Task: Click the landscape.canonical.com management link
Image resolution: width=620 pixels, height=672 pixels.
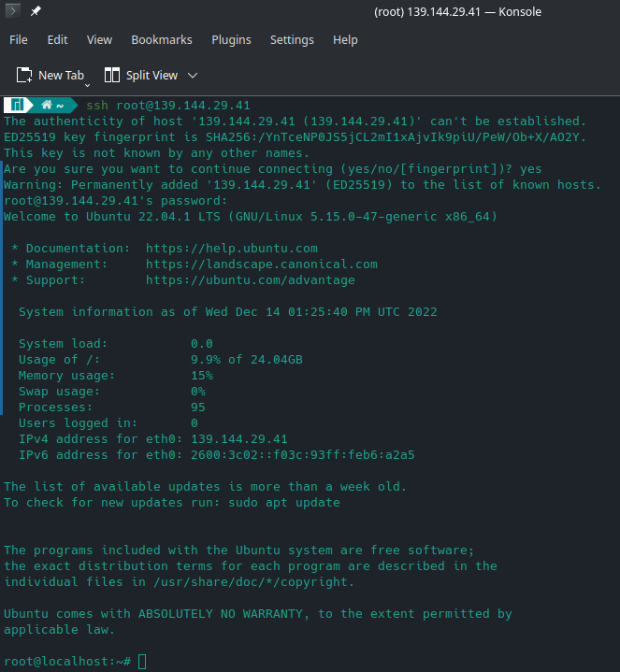Action: click(262, 265)
